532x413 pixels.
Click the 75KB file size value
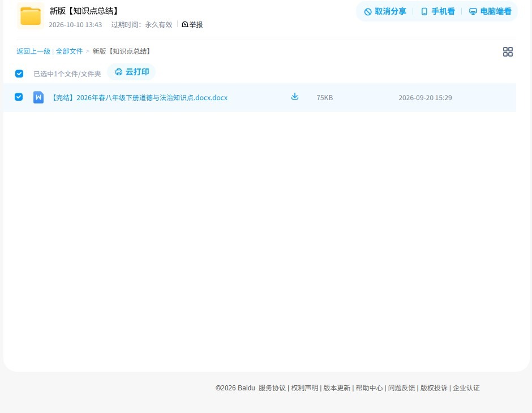tap(325, 98)
